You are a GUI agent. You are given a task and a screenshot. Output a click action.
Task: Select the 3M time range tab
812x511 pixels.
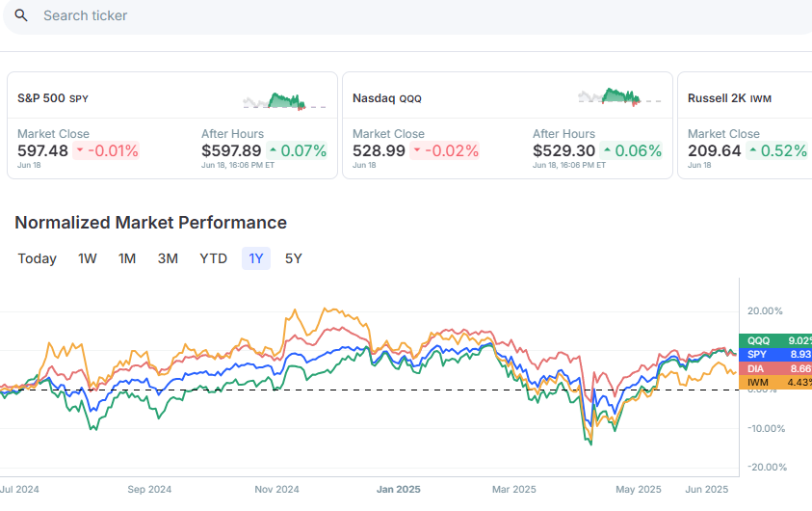168,258
